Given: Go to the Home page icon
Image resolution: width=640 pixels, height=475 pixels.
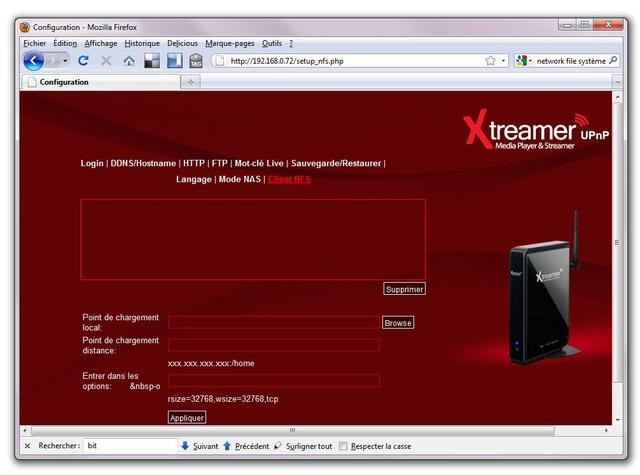Looking at the screenshot, I should tap(129, 61).
